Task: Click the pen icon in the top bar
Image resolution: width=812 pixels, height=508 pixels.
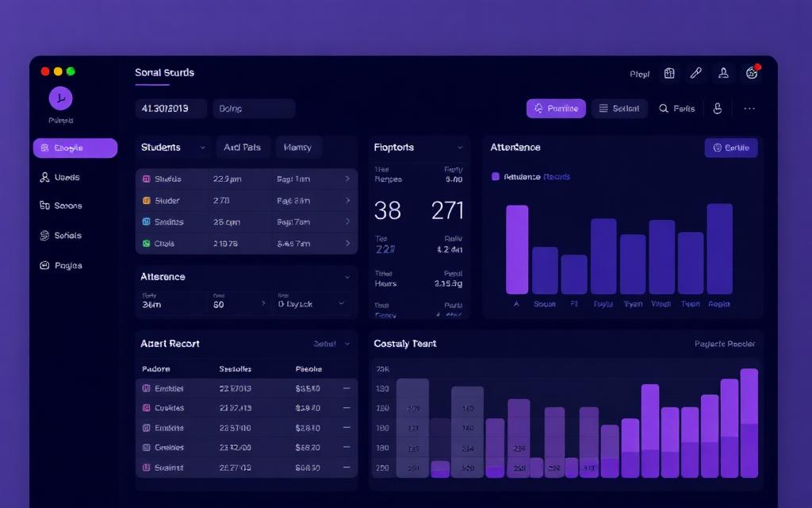Action: (x=696, y=73)
